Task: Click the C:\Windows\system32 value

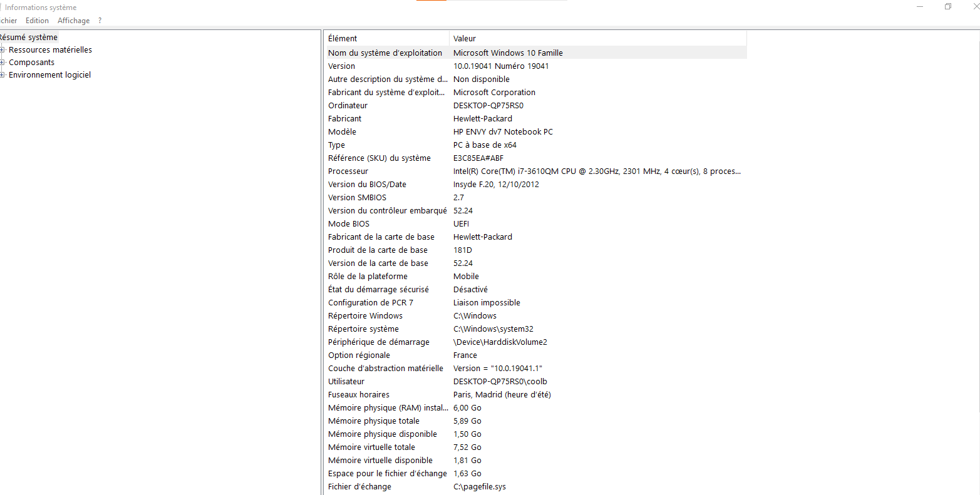Action: tap(493, 329)
